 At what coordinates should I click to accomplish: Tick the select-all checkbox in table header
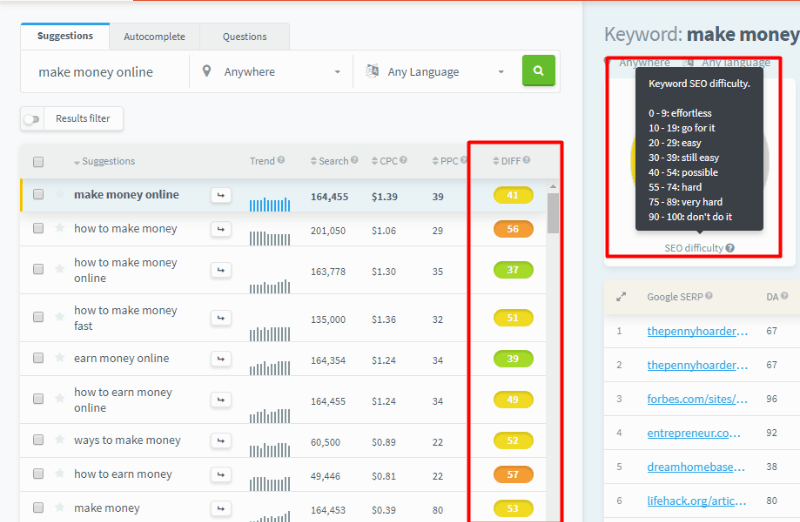pos(38,162)
